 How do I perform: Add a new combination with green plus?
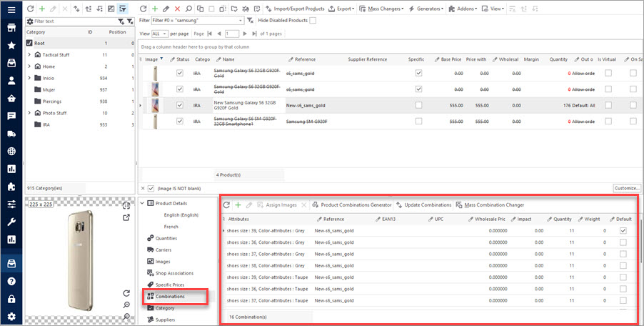pos(238,204)
